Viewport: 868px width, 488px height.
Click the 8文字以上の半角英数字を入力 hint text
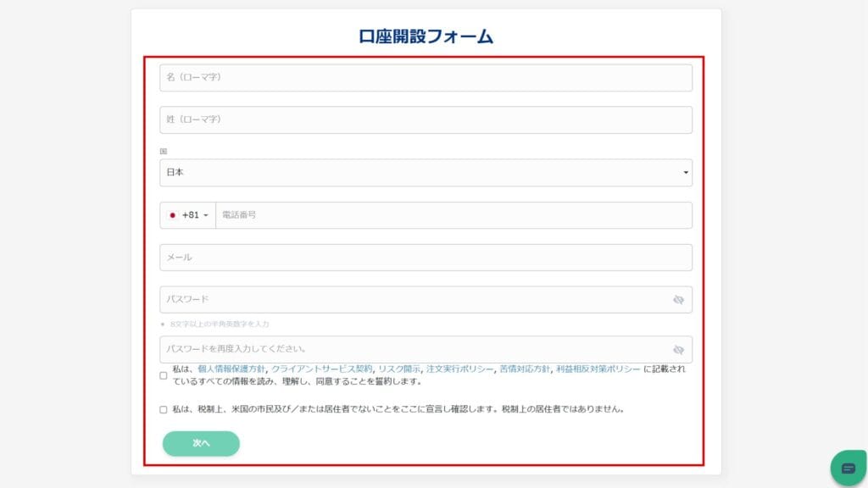point(220,324)
